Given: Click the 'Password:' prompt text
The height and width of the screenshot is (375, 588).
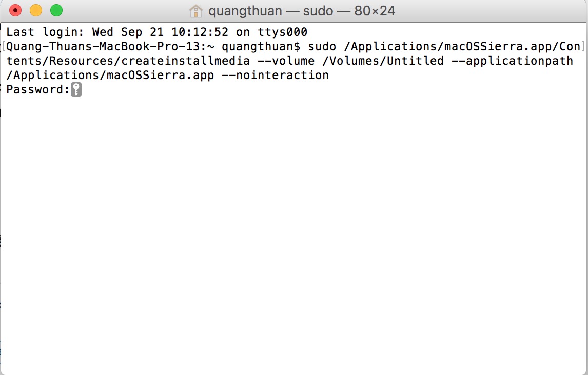Looking at the screenshot, I should coord(37,90).
